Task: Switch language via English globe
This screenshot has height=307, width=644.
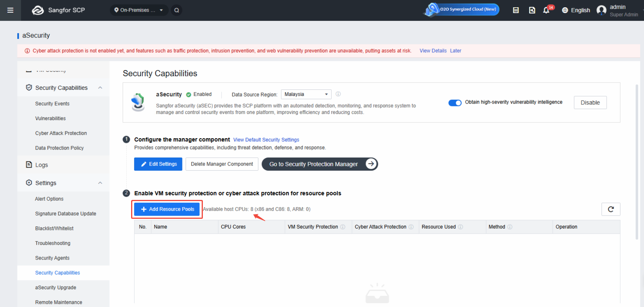Action: click(576, 10)
